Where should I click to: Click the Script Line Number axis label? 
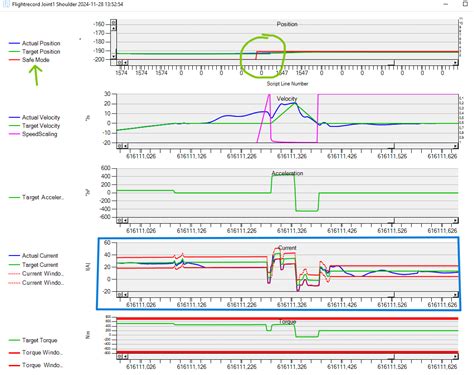(287, 84)
